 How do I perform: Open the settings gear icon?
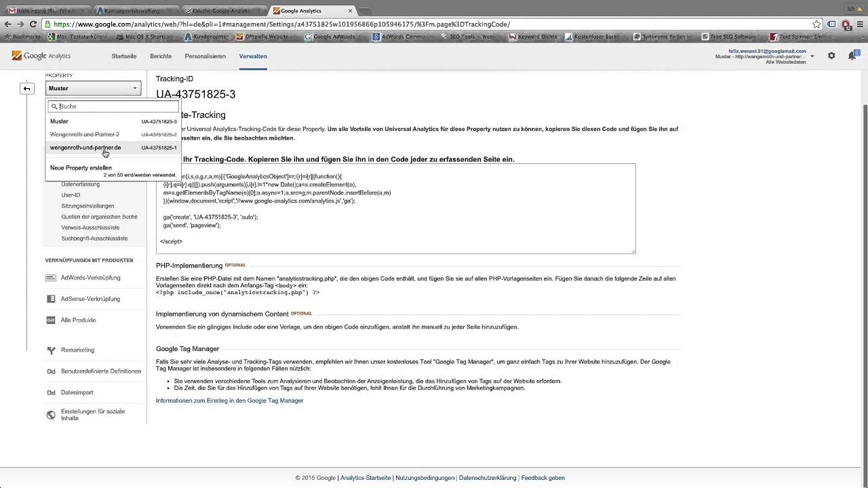pyautogui.click(x=831, y=56)
